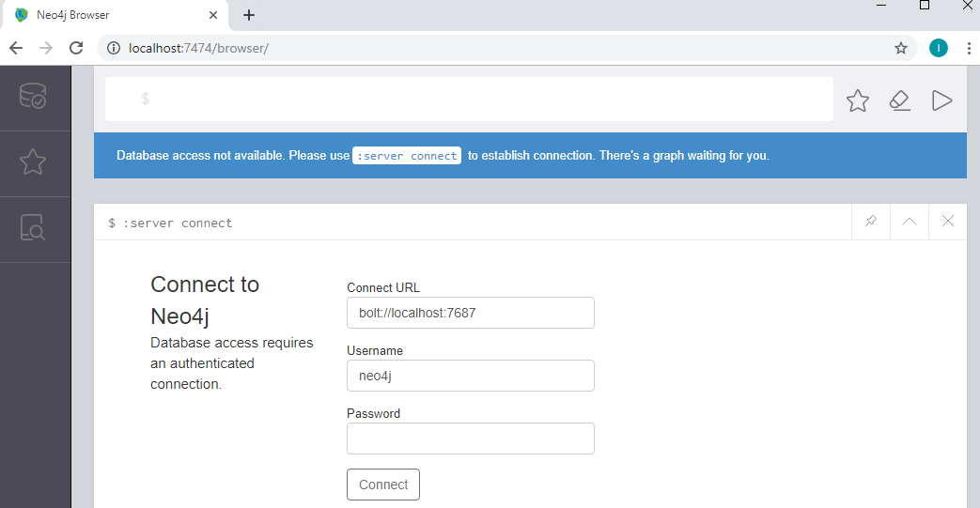Open a new browser tab
Image resolution: width=980 pixels, height=508 pixels.
click(249, 15)
